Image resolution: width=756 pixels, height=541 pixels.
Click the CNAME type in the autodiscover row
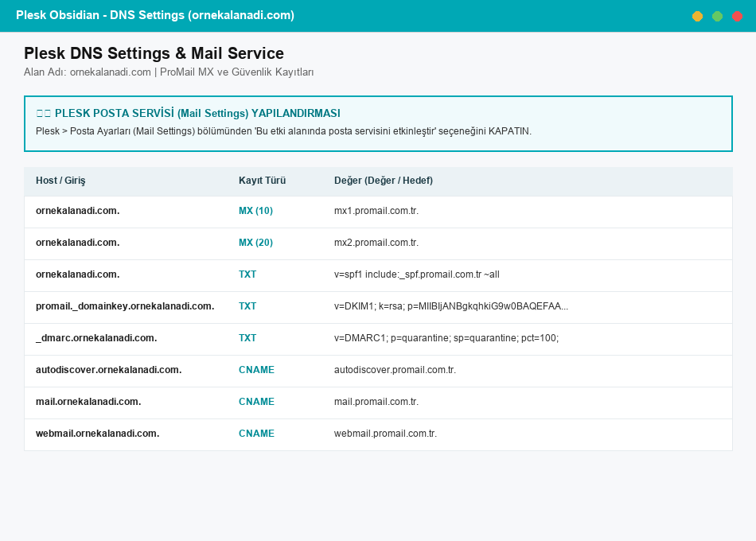tap(256, 370)
